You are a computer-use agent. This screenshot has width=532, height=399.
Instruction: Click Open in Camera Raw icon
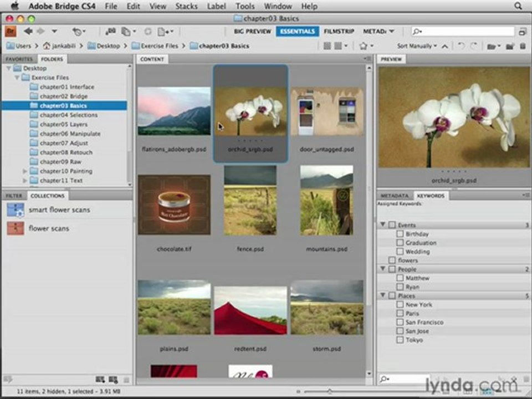[148, 32]
